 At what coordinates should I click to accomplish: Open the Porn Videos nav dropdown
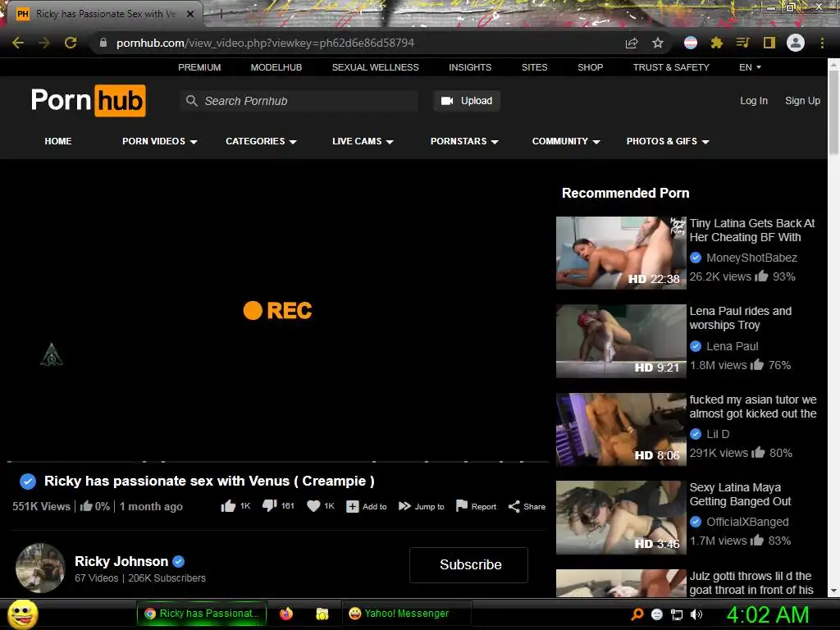pyautogui.click(x=160, y=141)
